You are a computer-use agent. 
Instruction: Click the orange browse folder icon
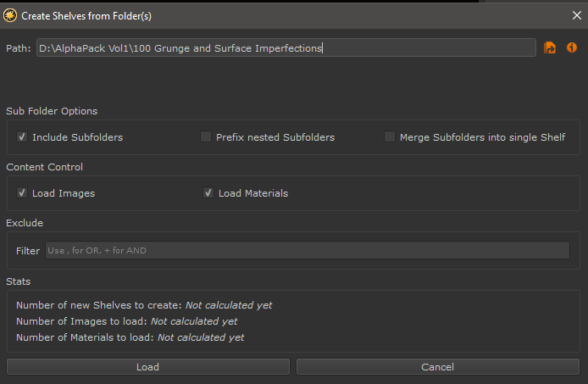point(551,48)
